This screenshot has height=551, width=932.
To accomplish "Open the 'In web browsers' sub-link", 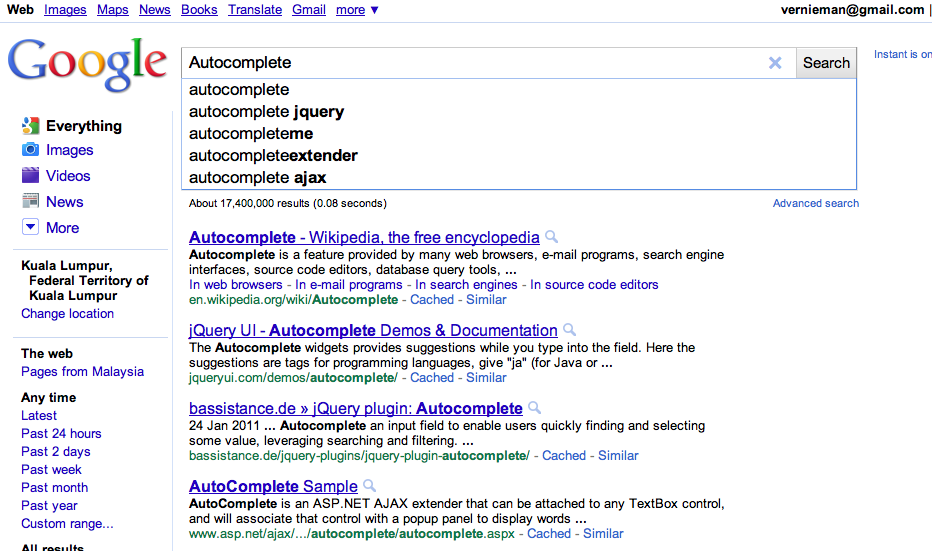I will [x=236, y=285].
